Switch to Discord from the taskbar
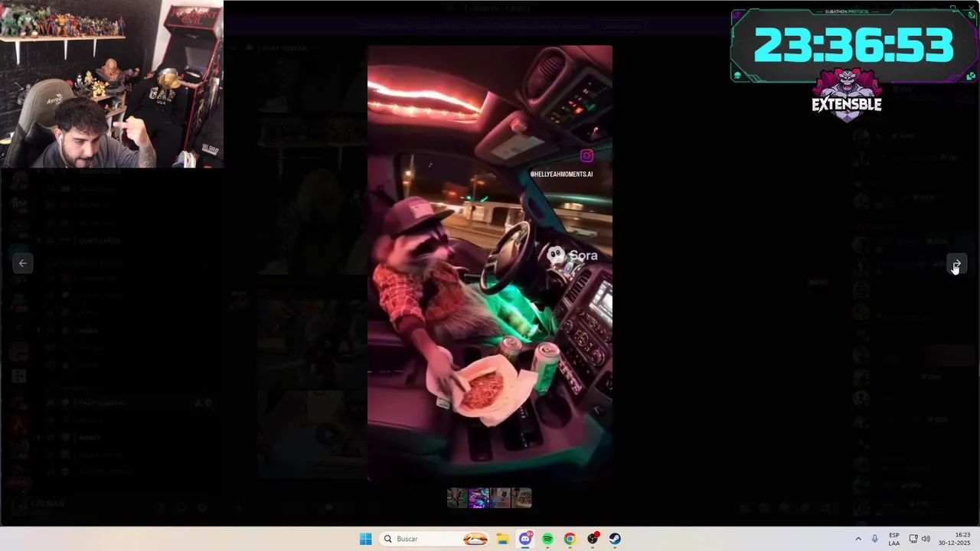Image resolution: width=980 pixels, height=551 pixels. pos(525,539)
